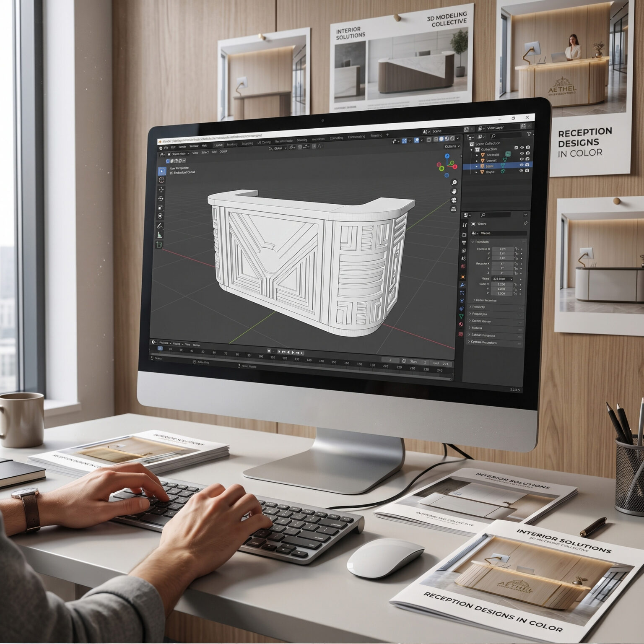Toggle visibility of the Leeroet object
644x644 pixels.
point(522,159)
